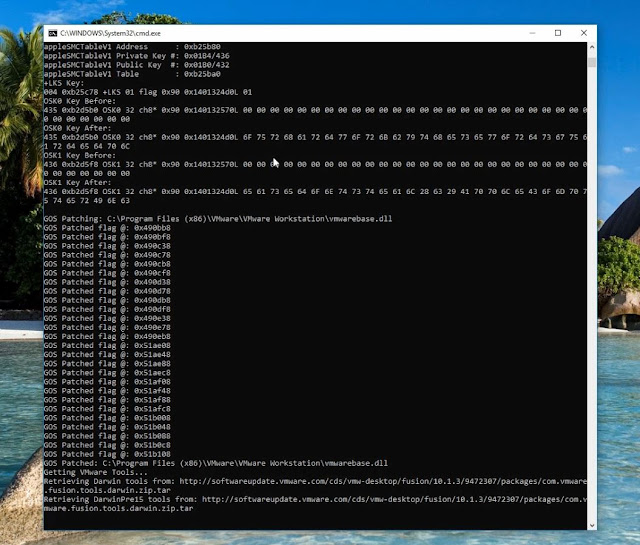The height and width of the screenshot is (545, 640).
Task: Click the 'GOS Patched flag @: 0x490e78' line
Action: (x=107, y=327)
